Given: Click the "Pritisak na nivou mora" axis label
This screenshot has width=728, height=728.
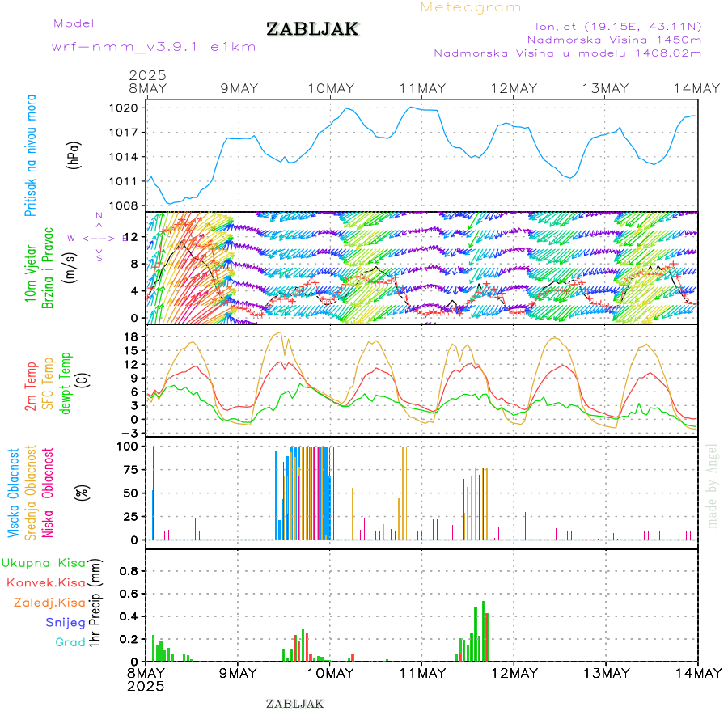Looking at the screenshot, I should point(31,155).
